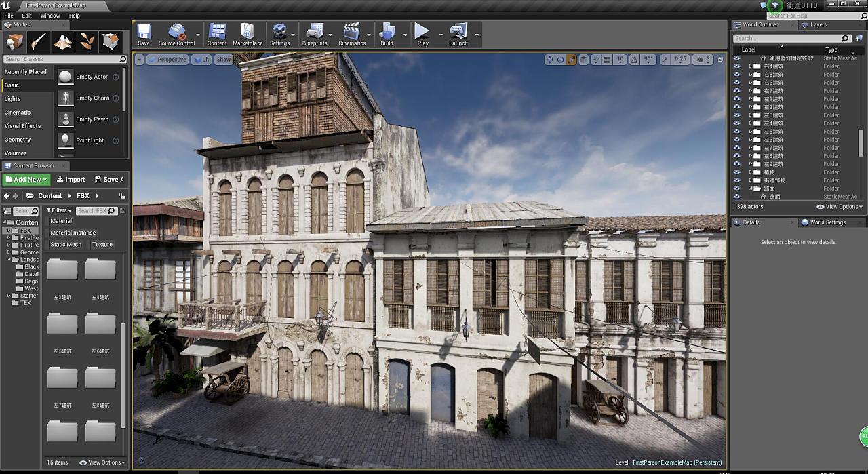Toggle the Static Mesh filter
Screen dimensions: 868x474
point(66,245)
